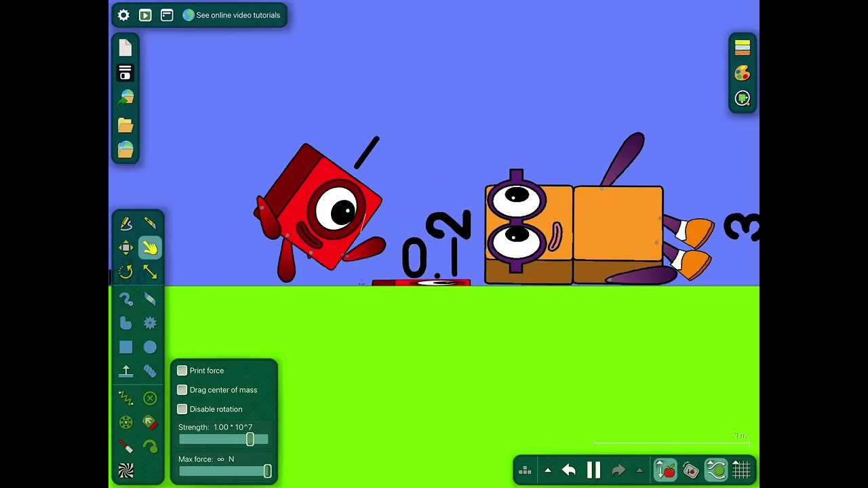Select the Polygon tool
868x488 pixels.
click(x=126, y=323)
